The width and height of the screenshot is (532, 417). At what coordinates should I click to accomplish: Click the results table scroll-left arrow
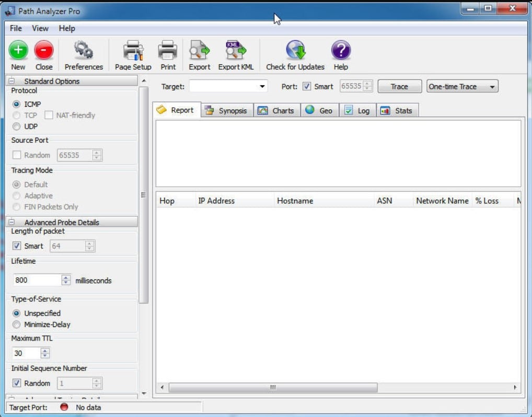(x=162, y=387)
